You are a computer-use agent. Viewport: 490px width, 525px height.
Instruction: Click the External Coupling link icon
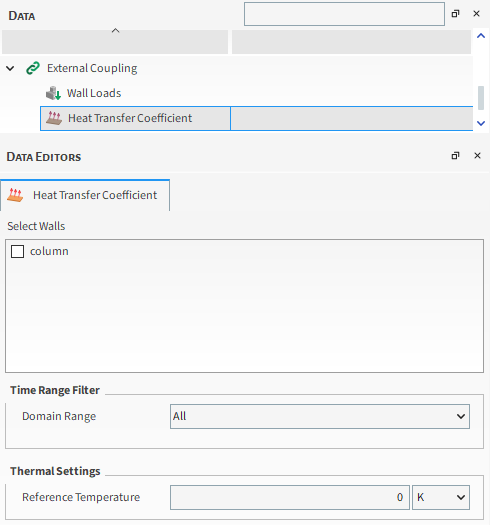click(33, 68)
